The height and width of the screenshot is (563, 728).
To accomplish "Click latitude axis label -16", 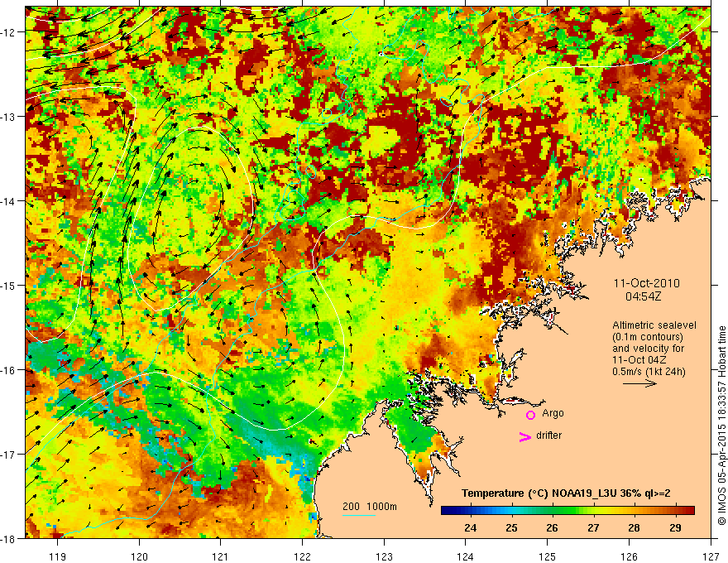I will click(x=9, y=370).
